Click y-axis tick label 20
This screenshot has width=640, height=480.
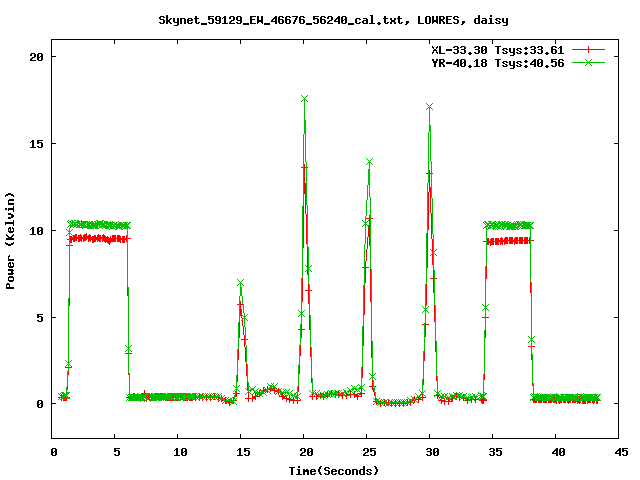point(36,57)
